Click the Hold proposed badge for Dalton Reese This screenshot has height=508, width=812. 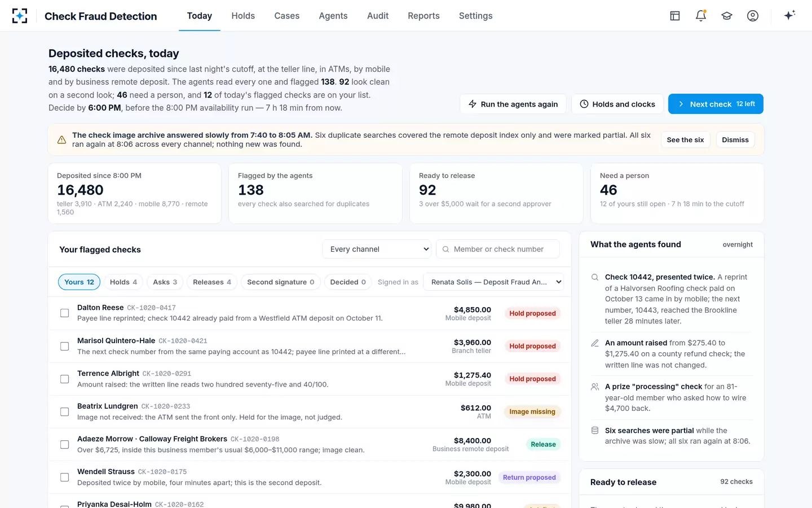(x=532, y=313)
